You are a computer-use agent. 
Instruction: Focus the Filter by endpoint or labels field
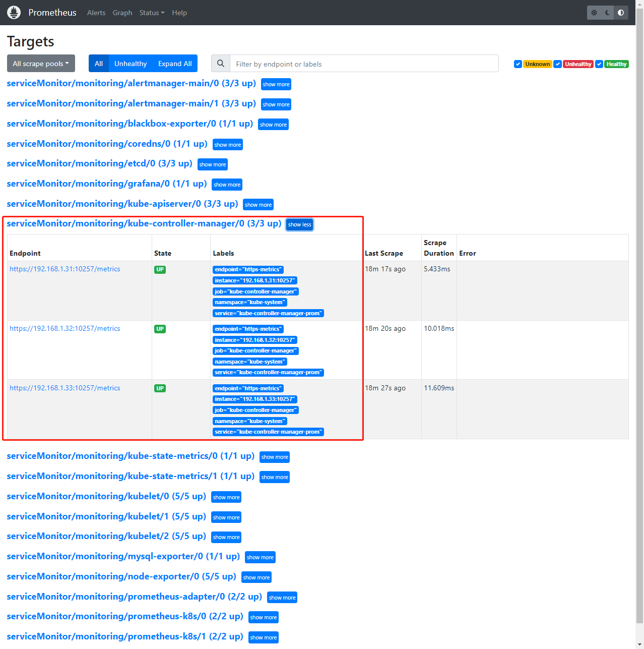[x=364, y=64]
